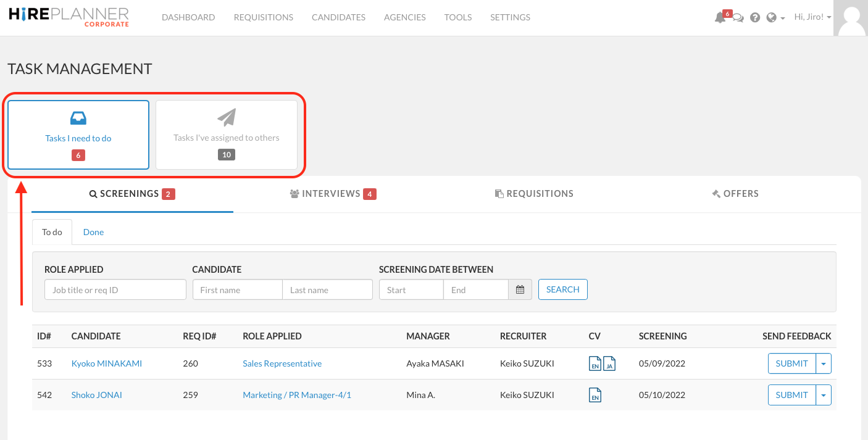This screenshot has width=868, height=440.
Task: Switch to 'Tasks I've assigned to others'
Action: click(x=227, y=135)
